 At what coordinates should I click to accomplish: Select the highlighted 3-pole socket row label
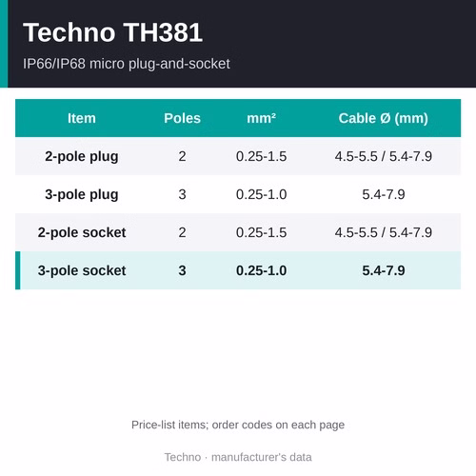pos(82,270)
